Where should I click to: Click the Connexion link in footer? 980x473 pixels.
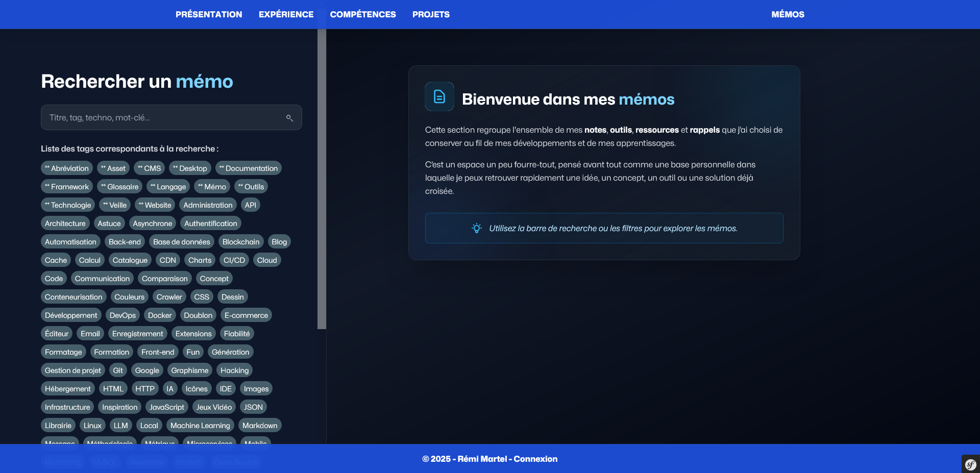tap(535, 459)
